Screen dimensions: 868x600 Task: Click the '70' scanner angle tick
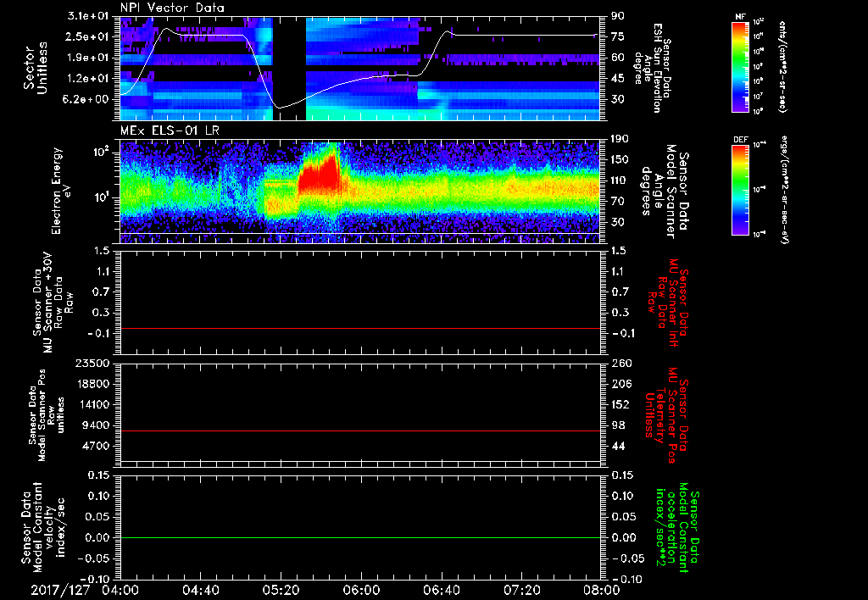point(618,201)
